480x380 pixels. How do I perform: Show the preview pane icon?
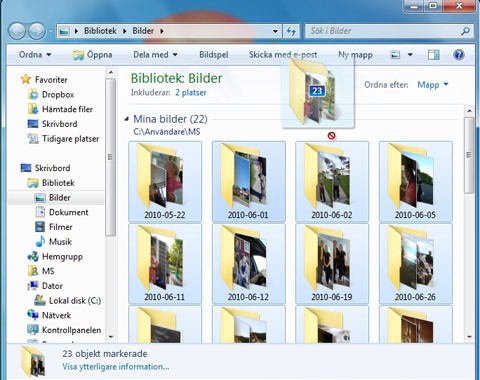click(x=433, y=55)
